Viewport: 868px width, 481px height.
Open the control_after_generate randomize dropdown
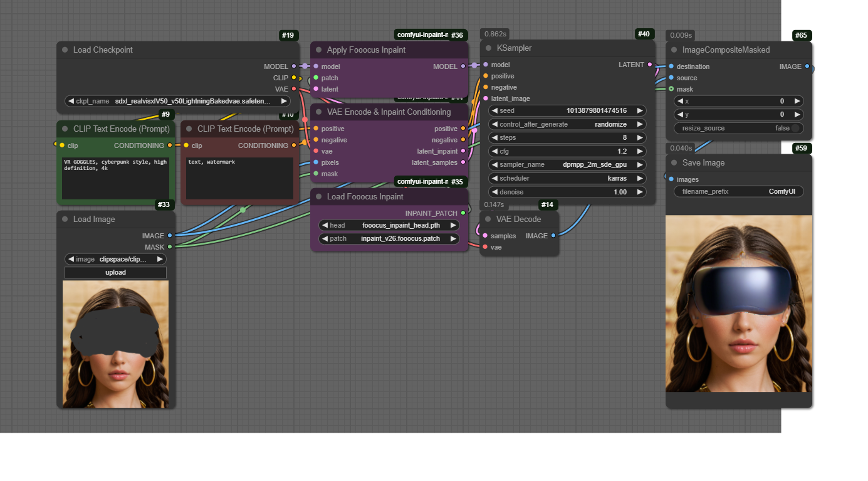[567, 124]
